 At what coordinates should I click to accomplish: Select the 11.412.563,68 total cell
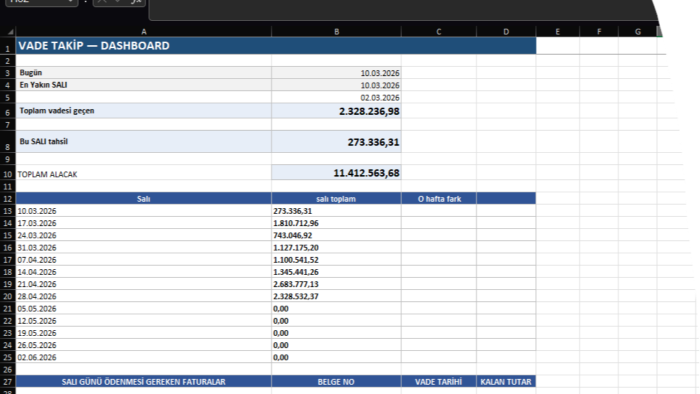[336, 173]
